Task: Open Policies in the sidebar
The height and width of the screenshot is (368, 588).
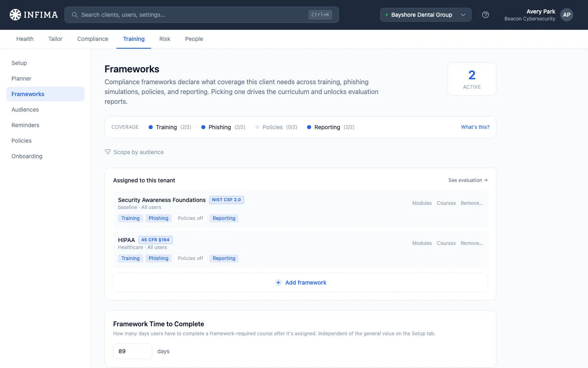Action: tap(45, 141)
